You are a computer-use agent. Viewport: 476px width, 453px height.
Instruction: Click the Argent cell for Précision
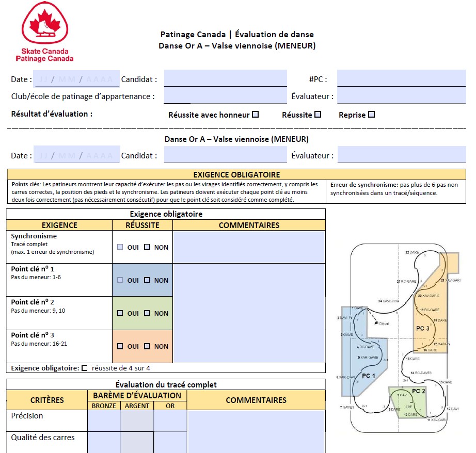(x=137, y=420)
